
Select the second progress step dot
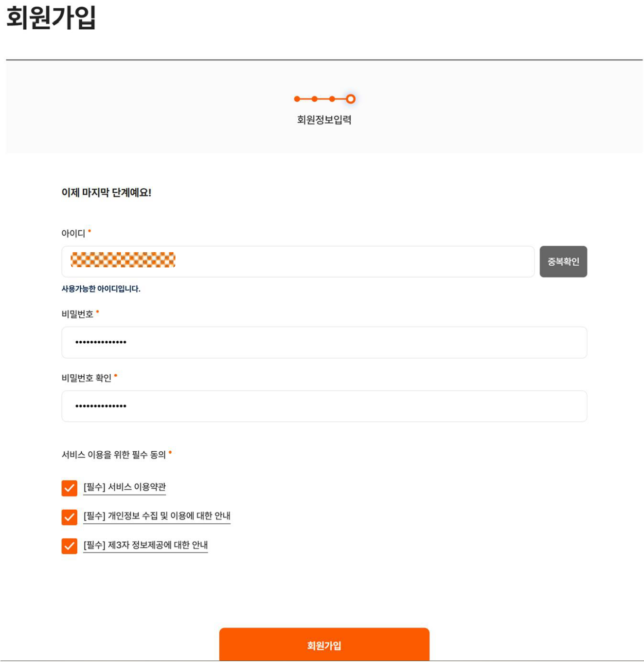click(315, 99)
